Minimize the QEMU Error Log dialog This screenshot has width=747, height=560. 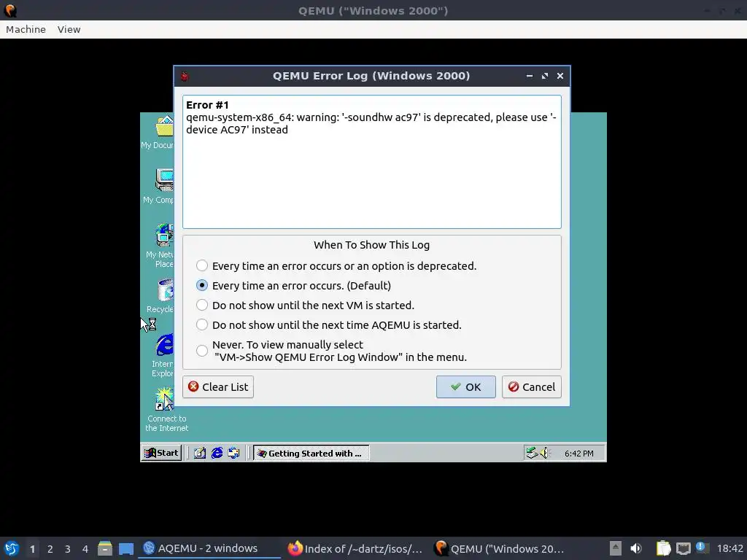530,76
